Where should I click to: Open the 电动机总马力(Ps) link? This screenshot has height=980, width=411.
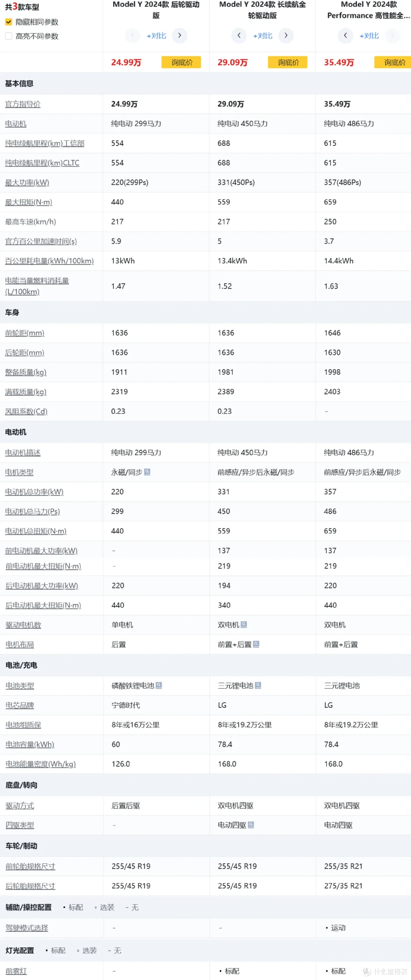[x=32, y=512]
